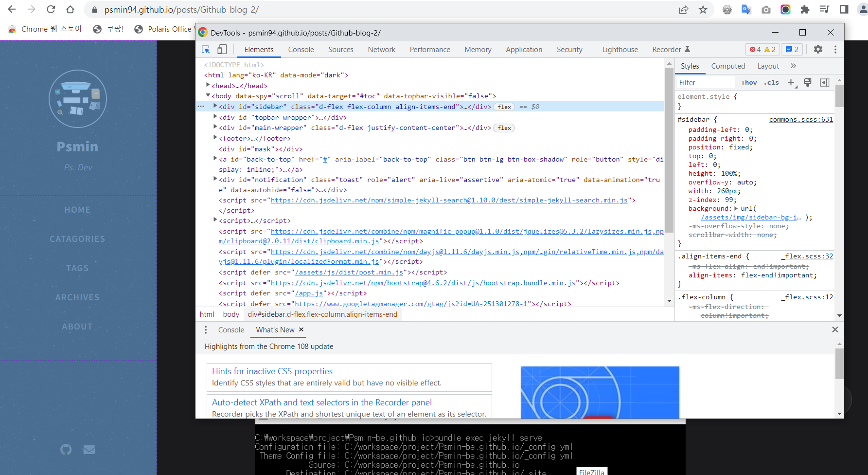
Task: Open the bootstrap.bundle.min.js script URL
Action: [423, 283]
